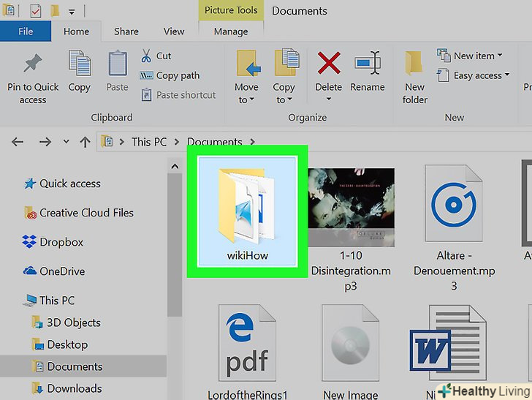Screen dimensions: 532x400
Task: Click the Rename icon
Action: pos(367,63)
